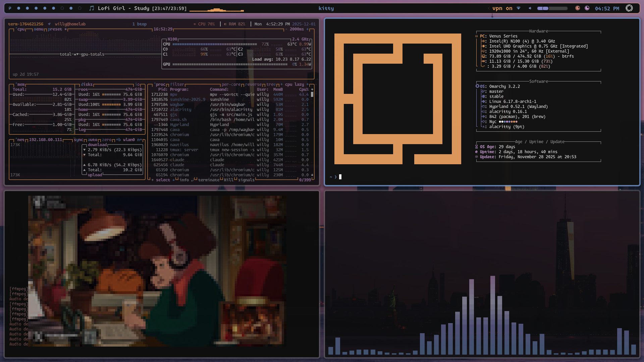Click the orange circular tray icon
The height and width of the screenshot is (362, 644).
(x=578, y=8)
